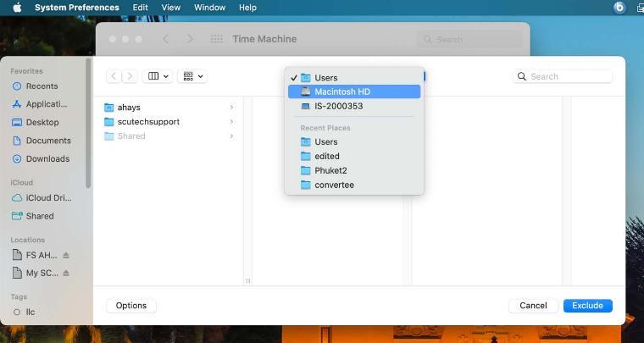Image resolution: width=644 pixels, height=343 pixels.
Task: Open the System Preferences menu
Action: coord(77,8)
